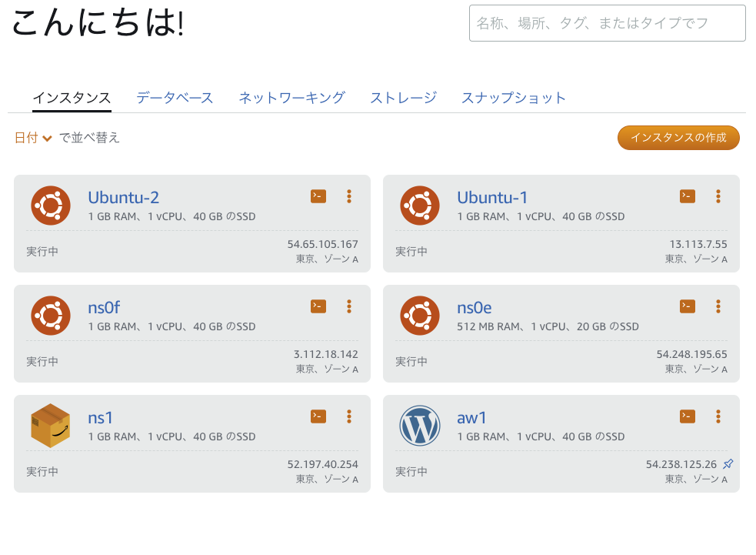Show the actions menu for aw1
Viewport: 756px width, 555px height.
point(718,416)
